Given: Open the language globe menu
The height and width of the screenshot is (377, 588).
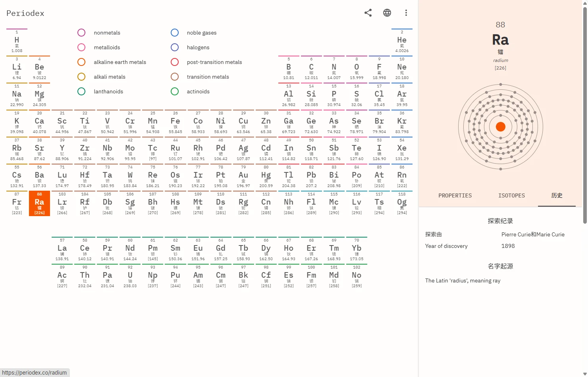Looking at the screenshot, I should pos(387,13).
